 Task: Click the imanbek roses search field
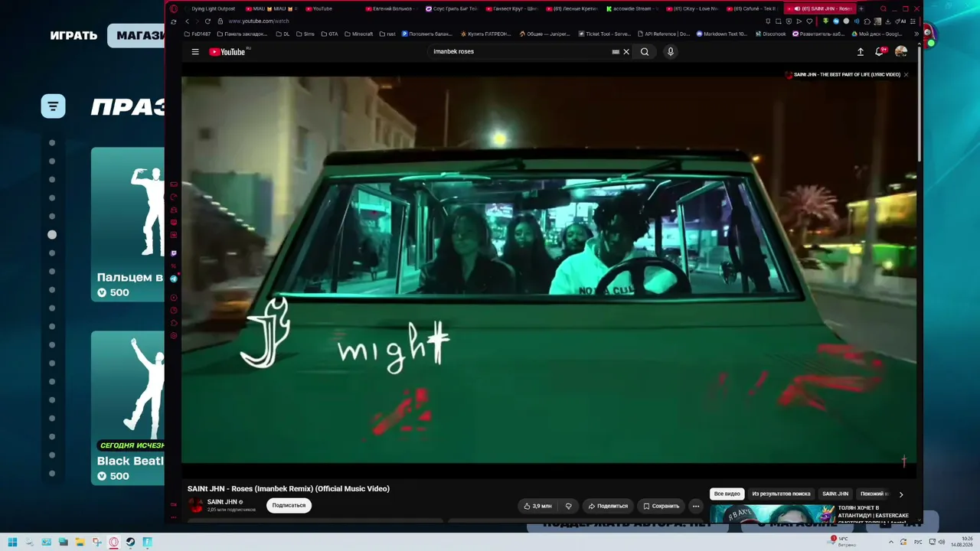[x=521, y=52]
